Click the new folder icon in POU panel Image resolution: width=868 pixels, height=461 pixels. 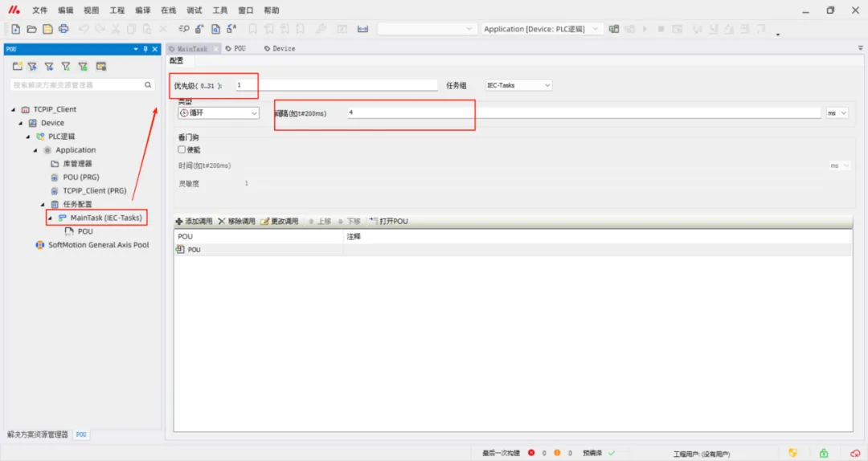[17, 67]
